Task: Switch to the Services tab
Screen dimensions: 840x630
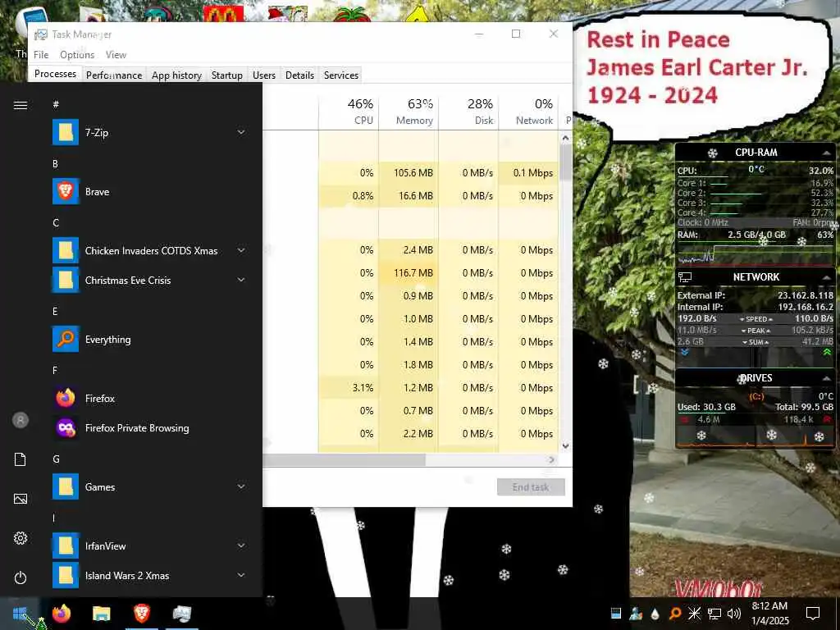Action: pyautogui.click(x=341, y=75)
